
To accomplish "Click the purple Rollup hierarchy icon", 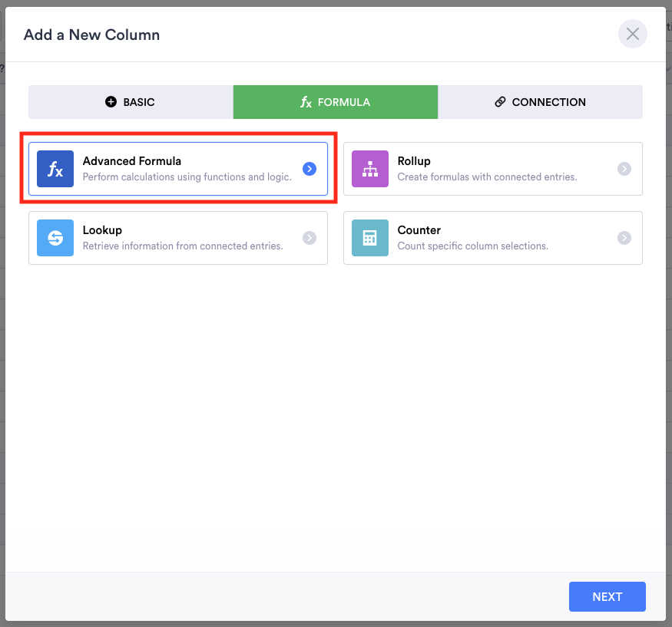I will (x=370, y=169).
